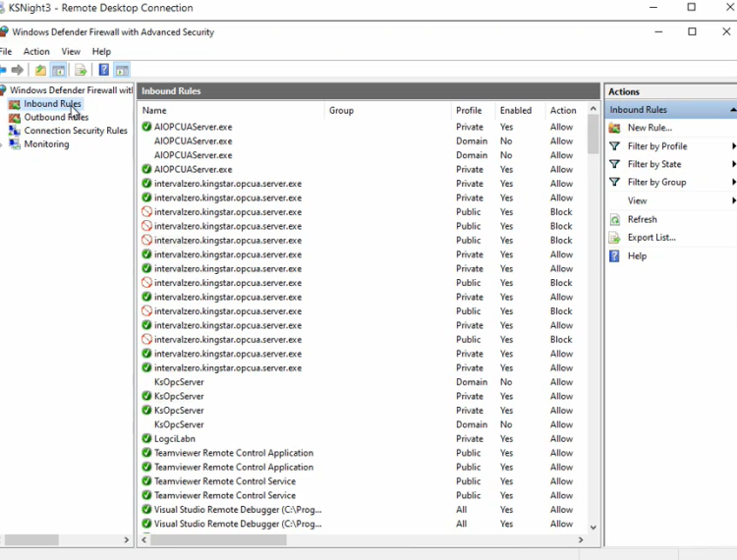The image size is (737, 560).
Task: Expand the Monitoring tree node arrow
Action: 2,144
